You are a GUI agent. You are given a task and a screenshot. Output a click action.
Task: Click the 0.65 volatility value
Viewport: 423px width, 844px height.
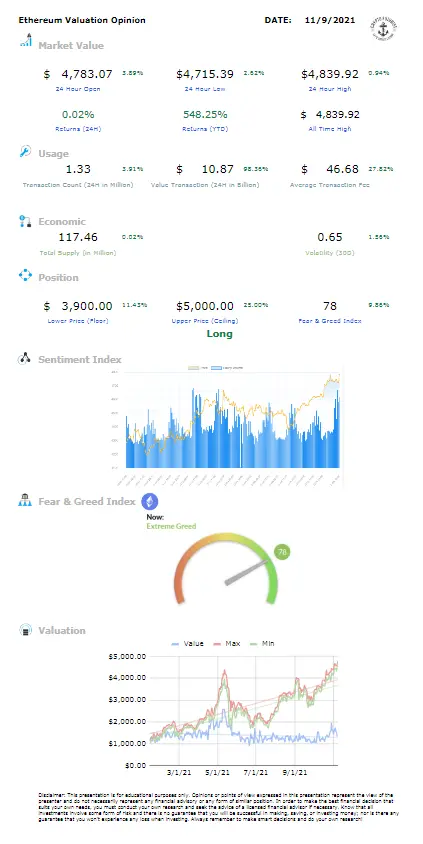[330, 237]
